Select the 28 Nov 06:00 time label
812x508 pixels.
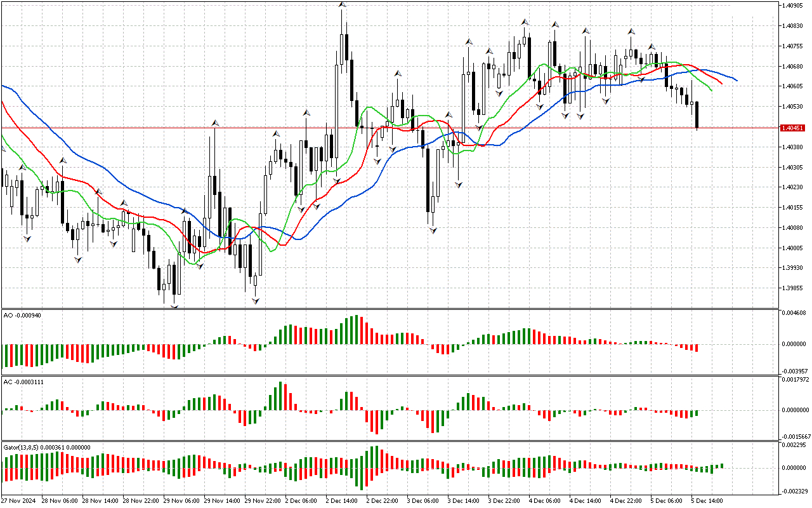(60, 501)
